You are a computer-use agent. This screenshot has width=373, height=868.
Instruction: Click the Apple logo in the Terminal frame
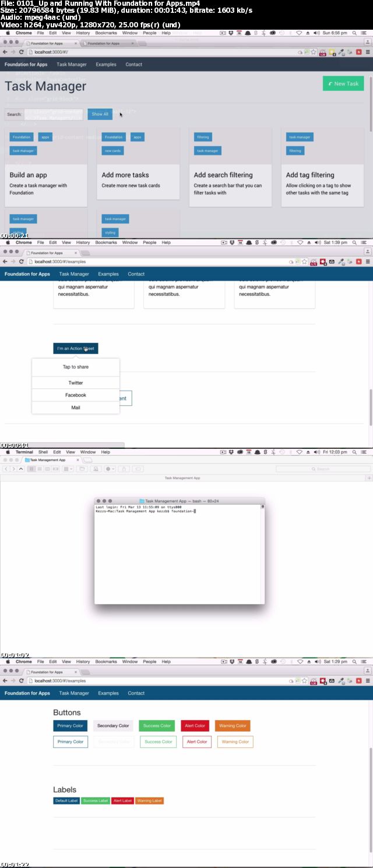tap(8, 452)
